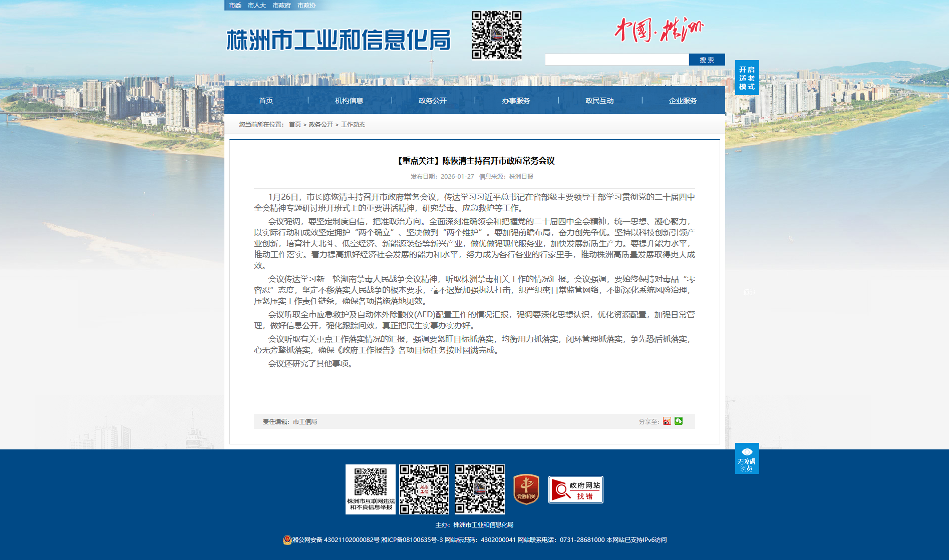Click the 湘ICP备08100635号-3 footer link
Image resolution: width=949 pixels, height=560 pixels.
click(x=412, y=539)
